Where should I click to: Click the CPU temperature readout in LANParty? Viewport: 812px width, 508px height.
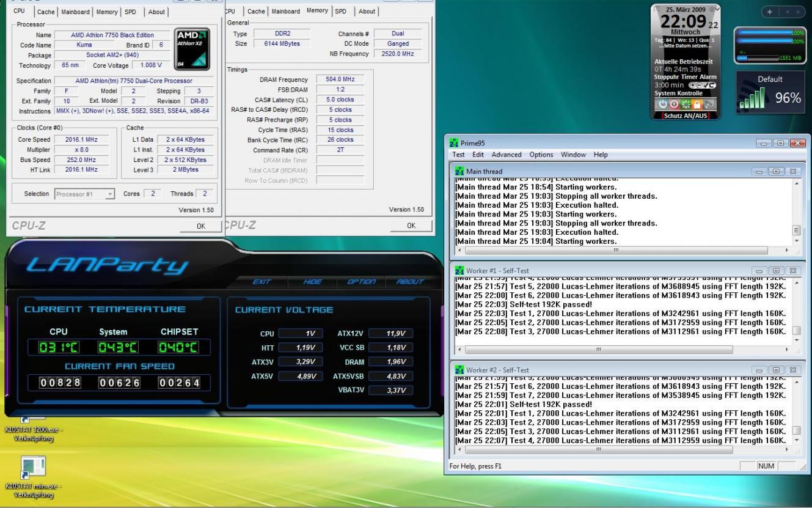point(59,348)
